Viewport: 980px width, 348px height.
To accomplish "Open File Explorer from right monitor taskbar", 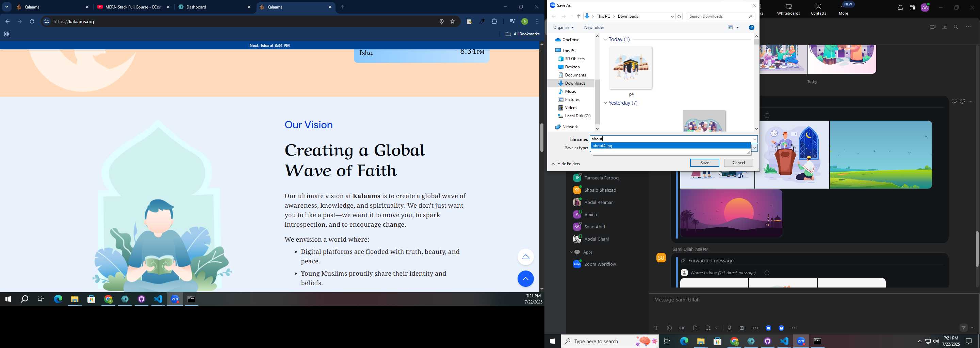I will [700, 341].
